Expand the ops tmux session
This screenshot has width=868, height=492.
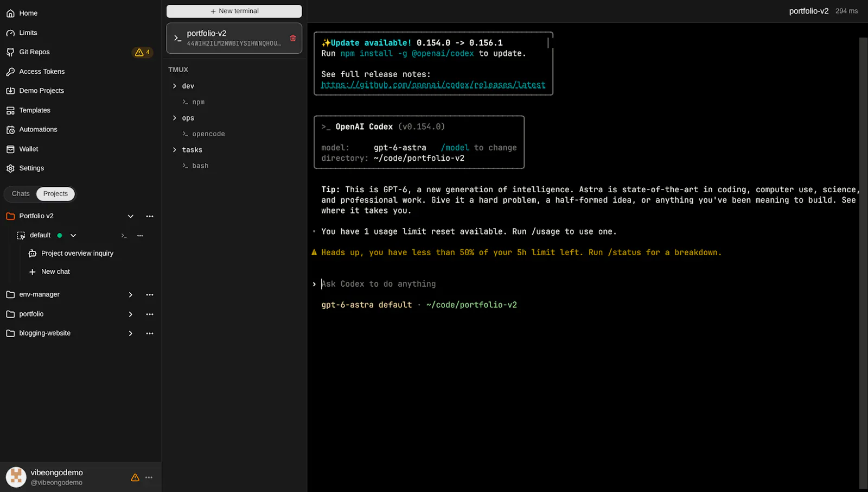click(175, 118)
